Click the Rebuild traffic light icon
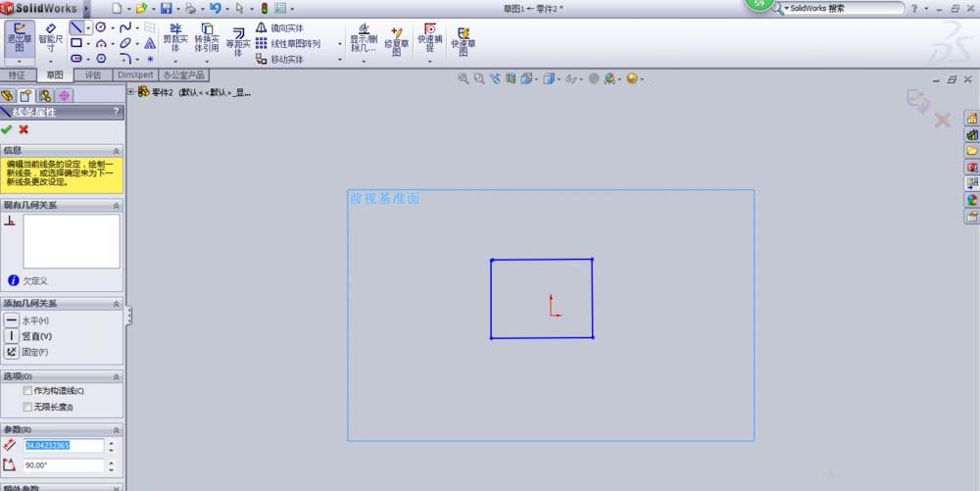 pos(265,9)
